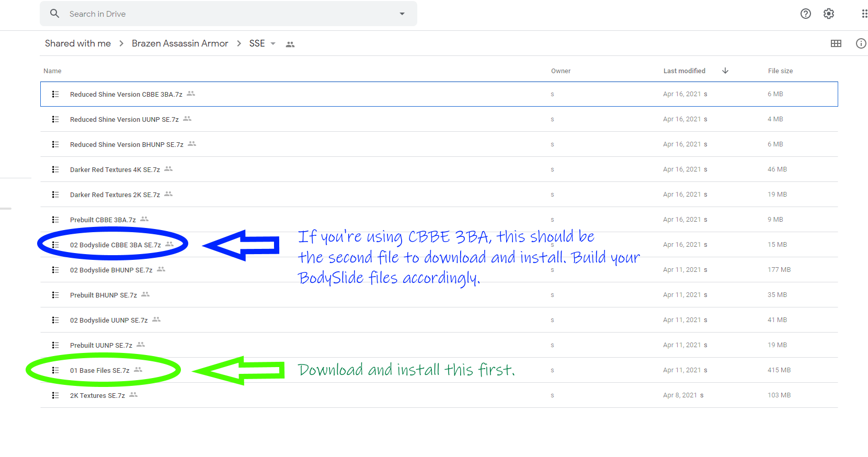This screenshot has width=868, height=457.
Task: Click the search magnifier icon
Action: (54, 14)
